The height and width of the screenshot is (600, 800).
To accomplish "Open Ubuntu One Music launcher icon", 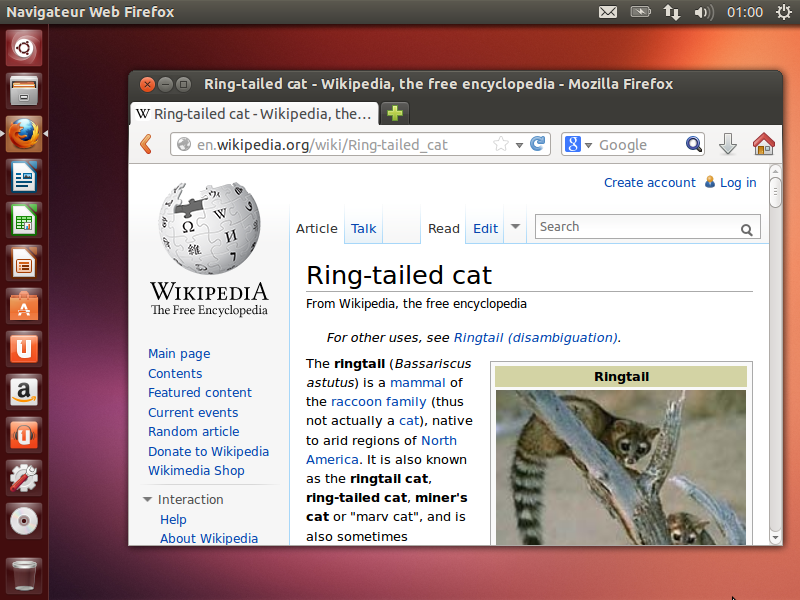I will [x=24, y=435].
